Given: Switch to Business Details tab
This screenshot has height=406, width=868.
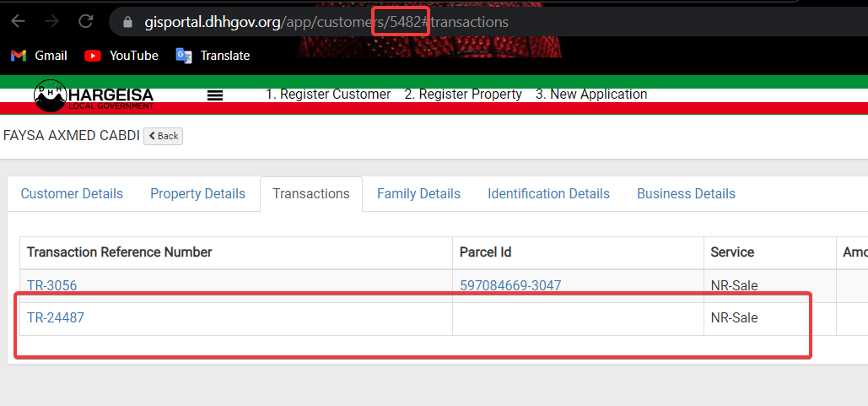Looking at the screenshot, I should pyautogui.click(x=686, y=194).
